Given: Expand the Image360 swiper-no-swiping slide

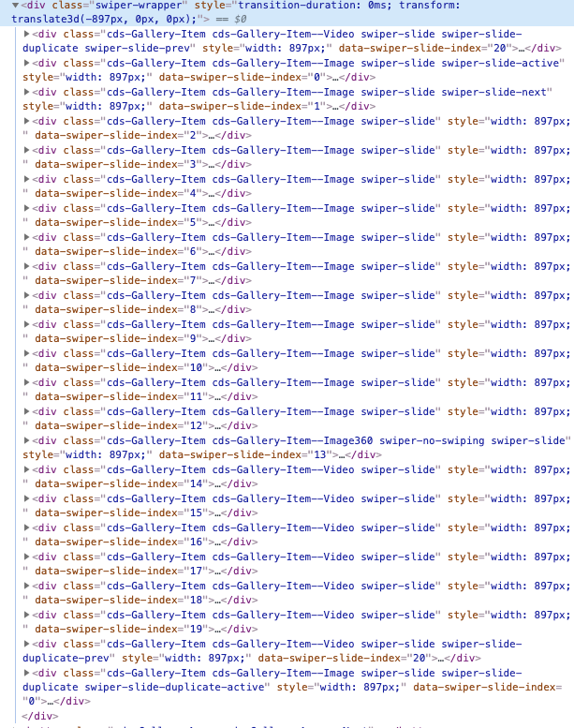Looking at the screenshot, I should (27, 440).
